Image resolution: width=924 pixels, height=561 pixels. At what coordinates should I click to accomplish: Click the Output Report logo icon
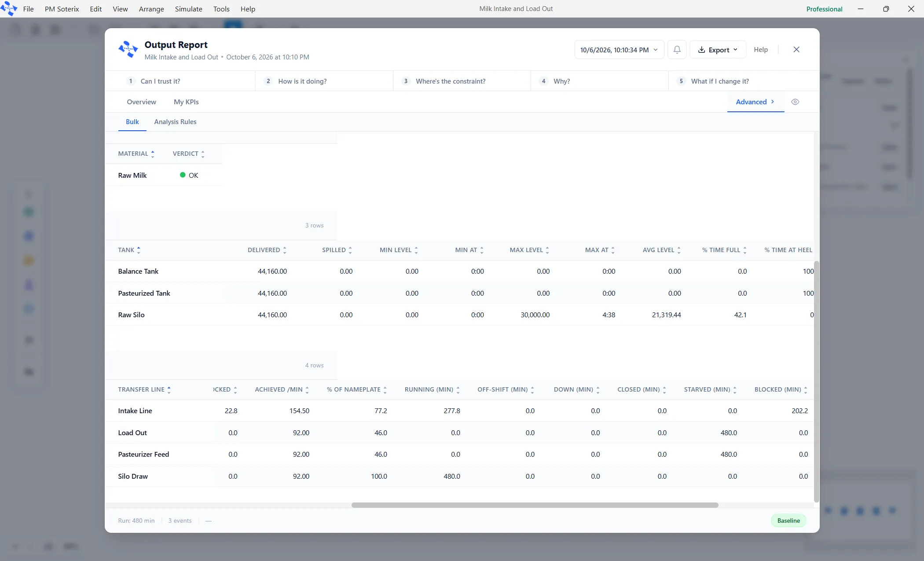128,49
